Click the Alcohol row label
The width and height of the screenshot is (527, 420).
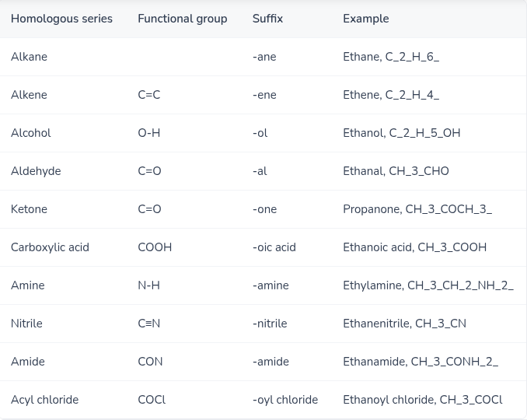[31, 133]
